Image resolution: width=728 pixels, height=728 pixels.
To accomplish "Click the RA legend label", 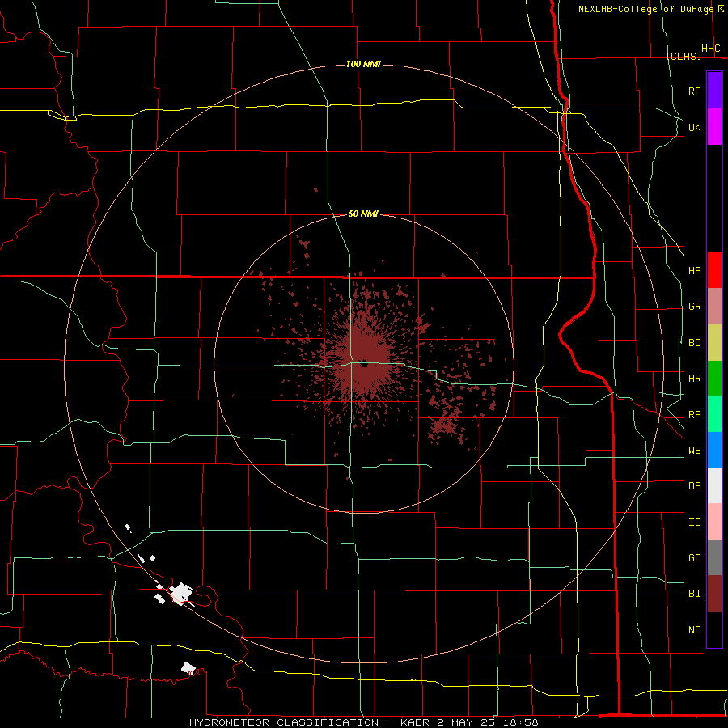I will click(x=694, y=414).
